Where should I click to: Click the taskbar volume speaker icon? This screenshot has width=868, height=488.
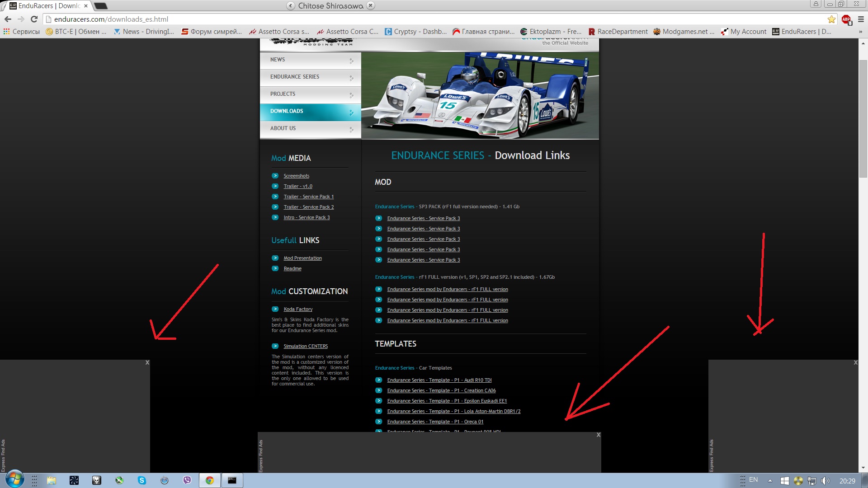[825, 481]
